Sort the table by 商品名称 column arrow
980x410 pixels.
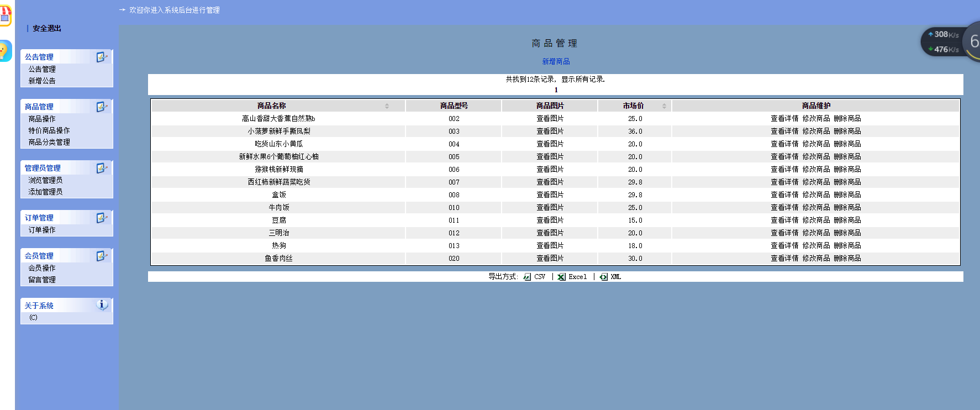pos(387,106)
